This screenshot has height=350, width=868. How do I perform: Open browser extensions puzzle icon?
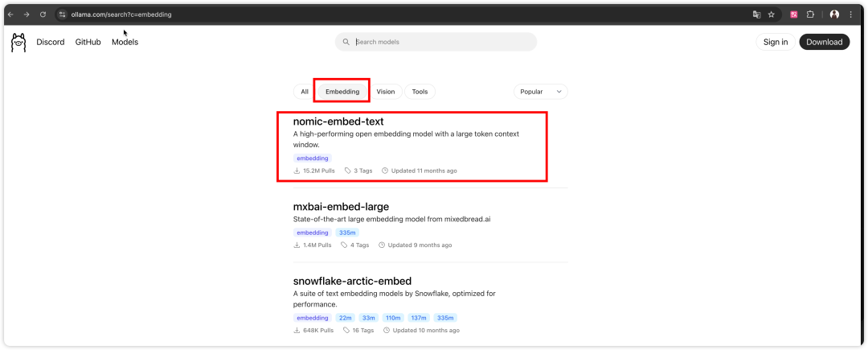click(x=810, y=14)
